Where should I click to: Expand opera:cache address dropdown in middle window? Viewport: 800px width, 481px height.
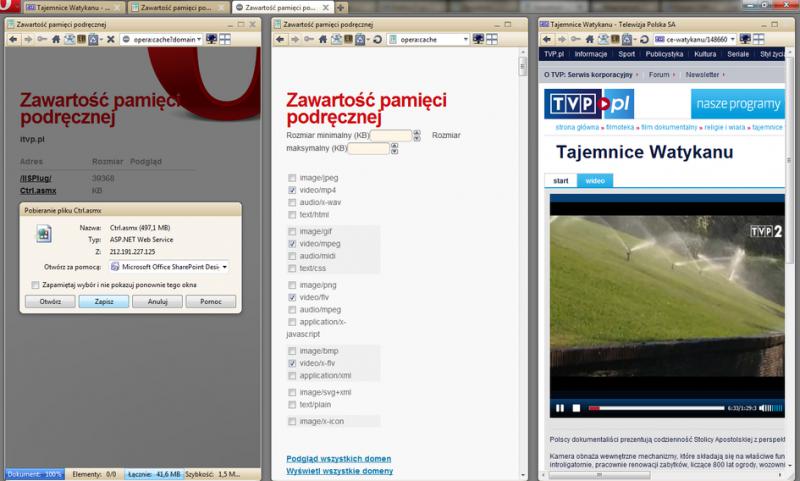[x=465, y=39]
